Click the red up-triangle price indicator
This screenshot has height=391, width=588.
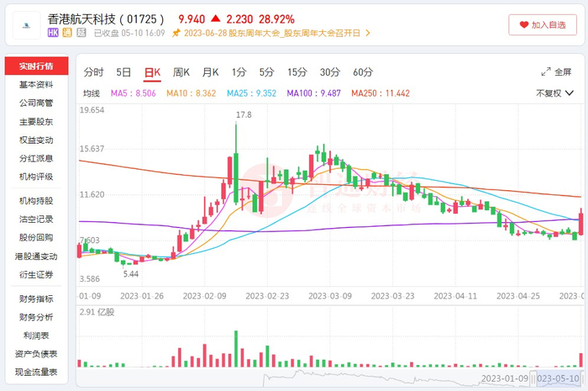tap(215, 18)
